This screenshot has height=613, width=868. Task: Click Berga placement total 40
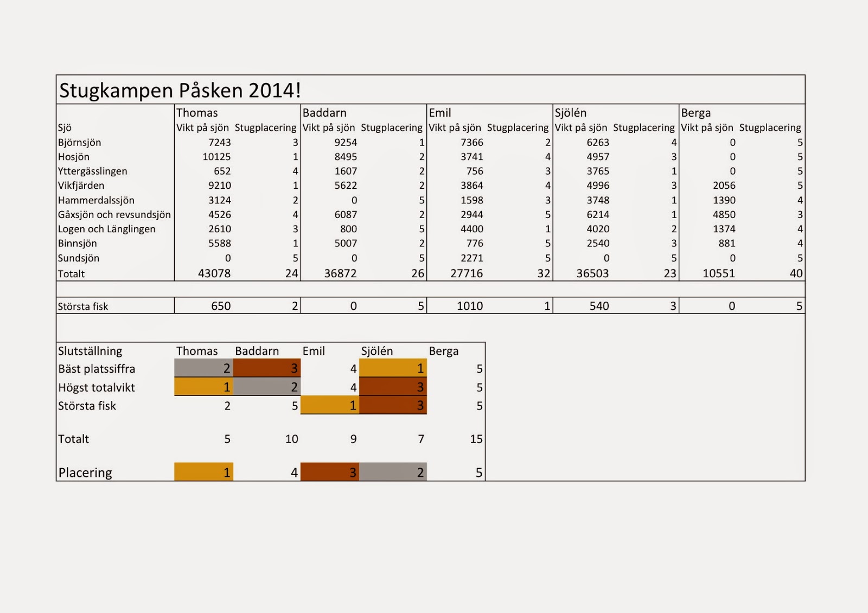point(796,273)
